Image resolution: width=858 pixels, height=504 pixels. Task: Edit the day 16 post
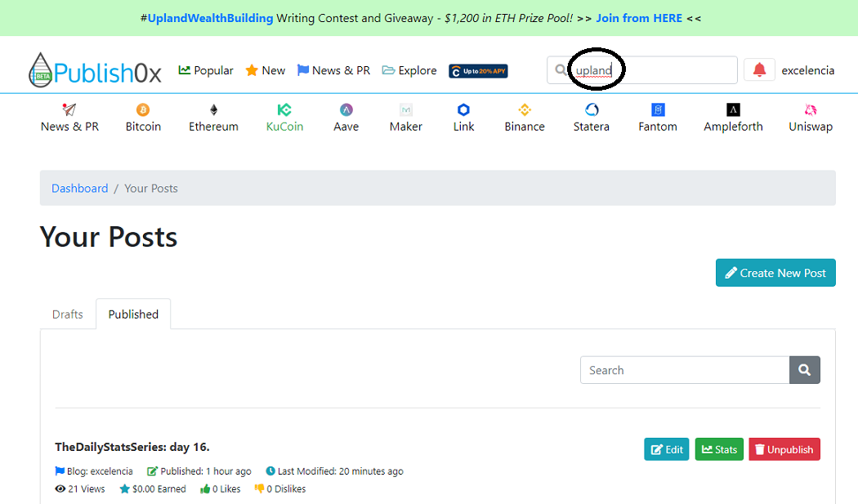(667, 449)
